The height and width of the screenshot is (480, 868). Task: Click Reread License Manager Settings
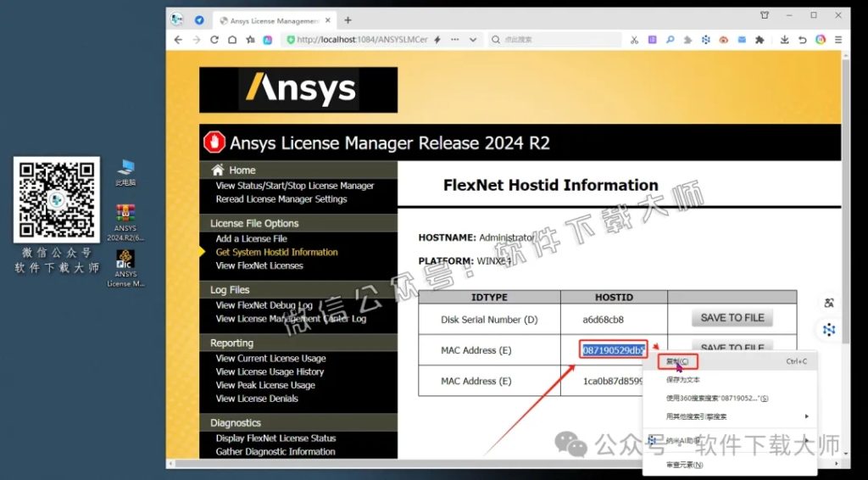pyautogui.click(x=281, y=199)
